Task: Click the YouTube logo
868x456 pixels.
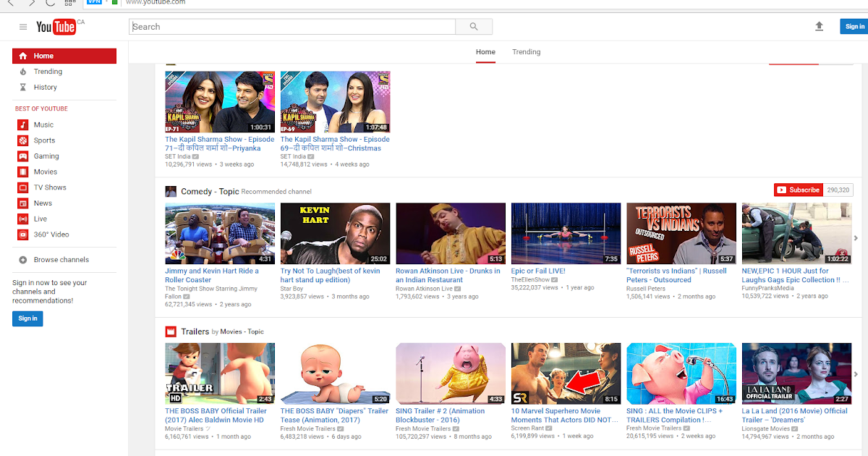Action: [x=56, y=26]
